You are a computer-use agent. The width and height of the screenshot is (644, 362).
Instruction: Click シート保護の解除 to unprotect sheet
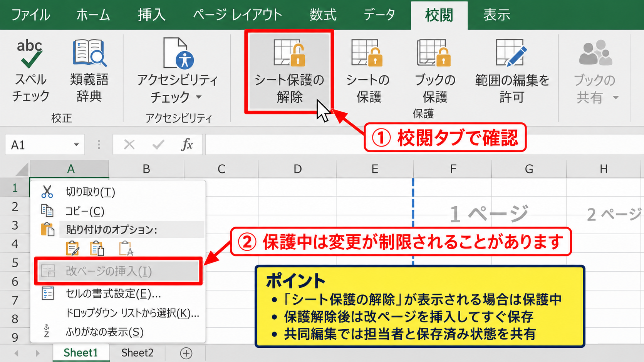click(x=289, y=72)
